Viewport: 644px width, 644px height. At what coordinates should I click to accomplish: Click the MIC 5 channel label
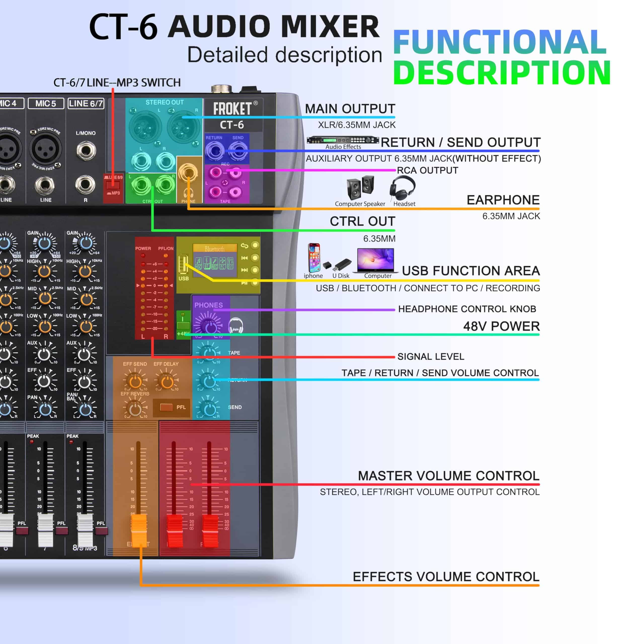tap(46, 104)
